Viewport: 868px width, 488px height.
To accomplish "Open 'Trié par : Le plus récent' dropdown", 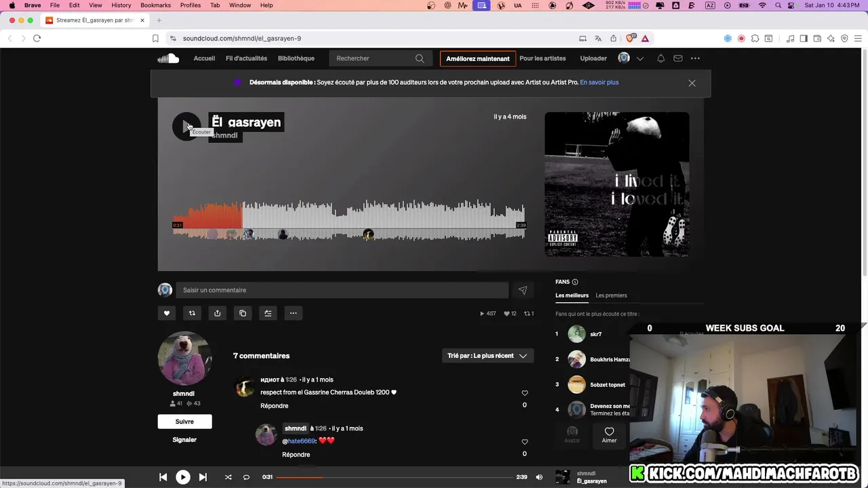I will (488, 356).
